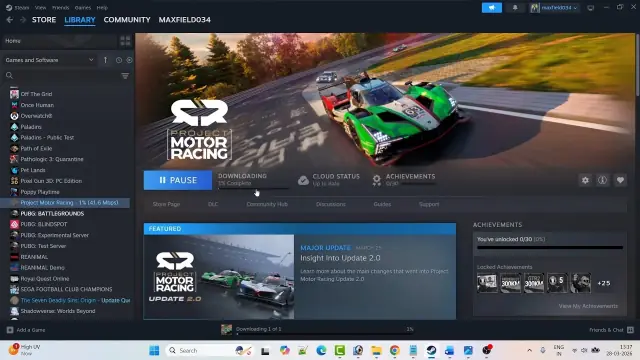
Task: Click the Achievements trophy icon
Action: point(376,180)
